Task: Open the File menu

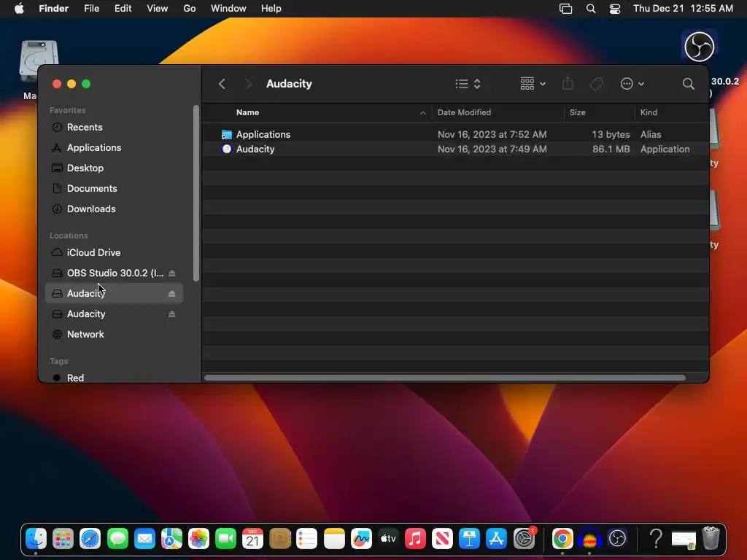Action: (x=91, y=9)
